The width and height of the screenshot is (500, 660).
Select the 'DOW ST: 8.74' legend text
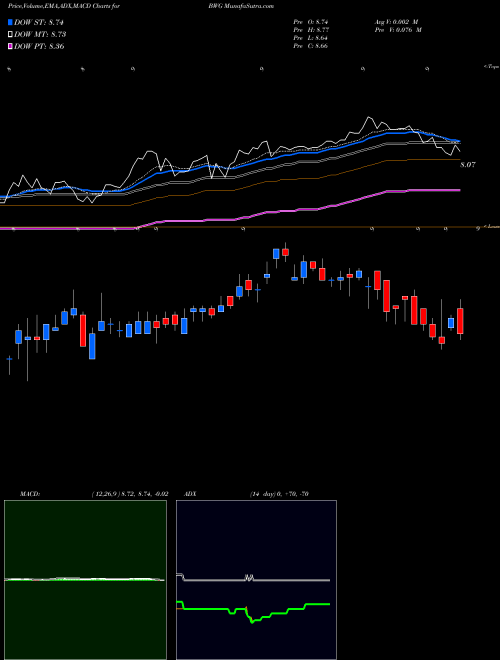tap(40, 22)
